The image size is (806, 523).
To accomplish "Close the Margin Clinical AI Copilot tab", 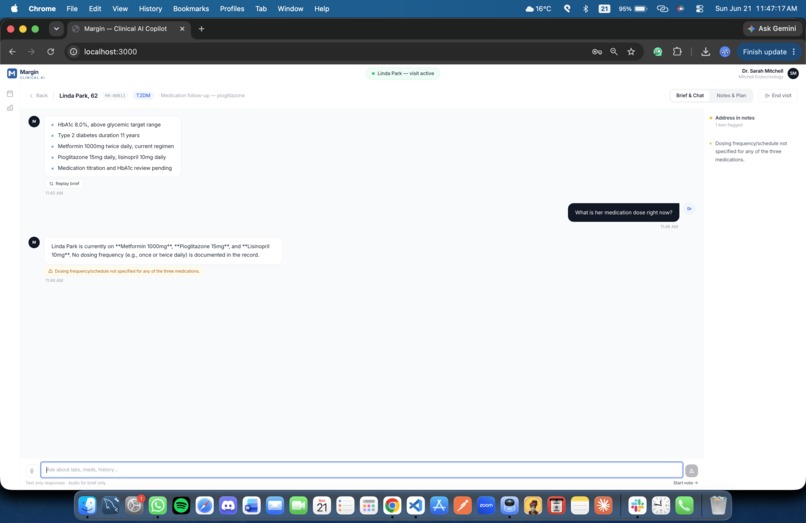I will [182, 29].
